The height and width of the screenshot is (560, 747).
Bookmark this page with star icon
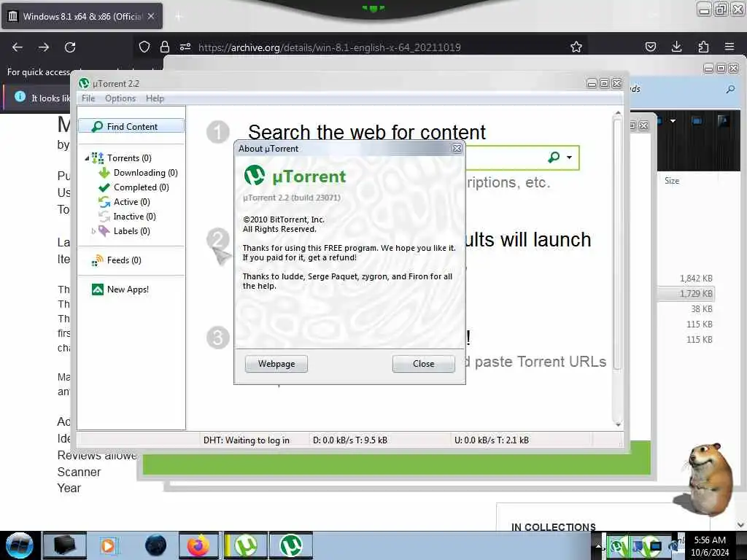pyautogui.click(x=576, y=47)
